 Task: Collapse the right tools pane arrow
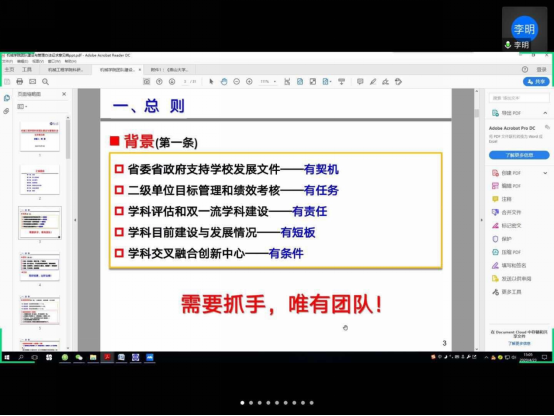[x=481, y=220]
